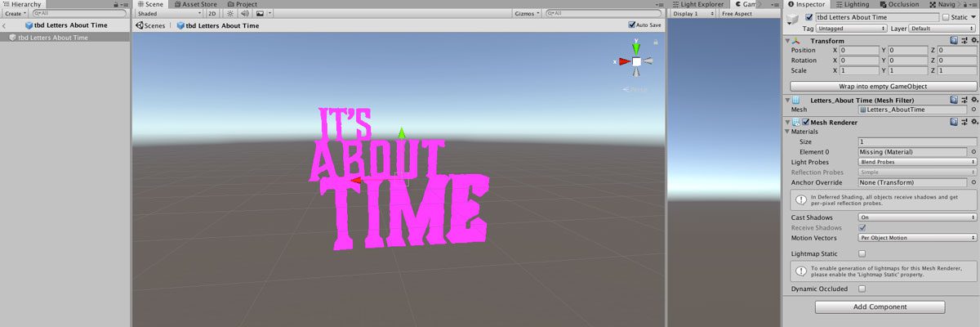
Task: Toggle 2D view mode button
Action: [x=212, y=14]
